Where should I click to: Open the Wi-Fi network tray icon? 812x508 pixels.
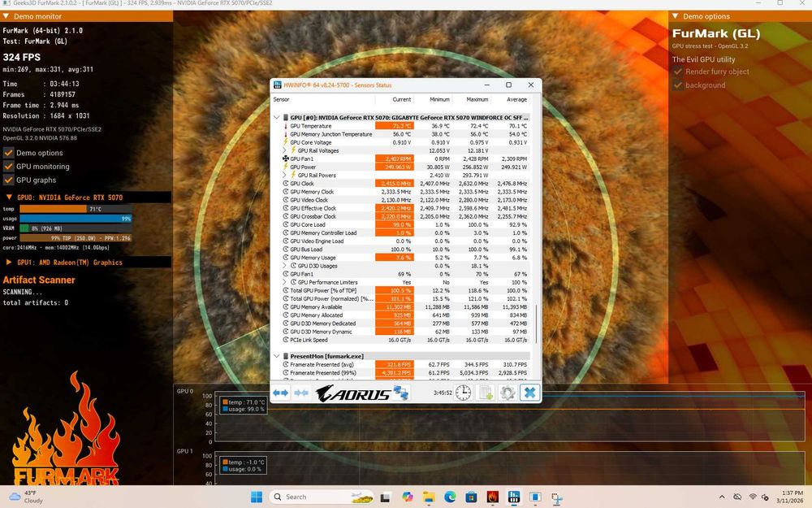[x=753, y=497]
